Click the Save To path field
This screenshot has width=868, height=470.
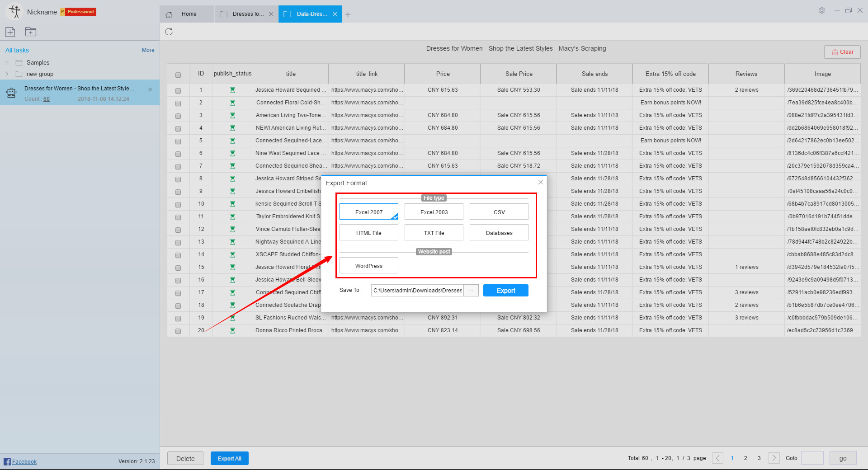[x=418, y=290]
